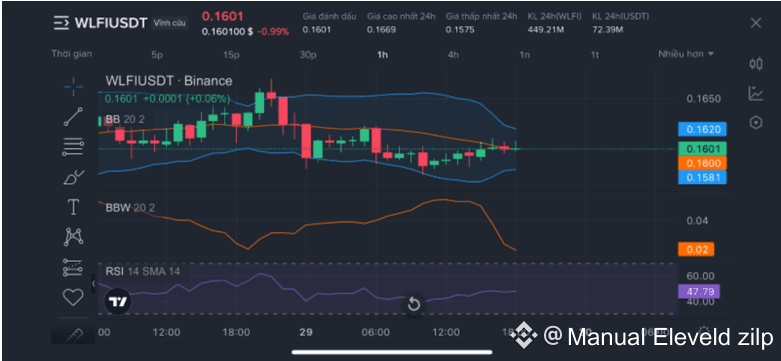
Task: Select the crosshair cursor tool
Action: point(74,87)
